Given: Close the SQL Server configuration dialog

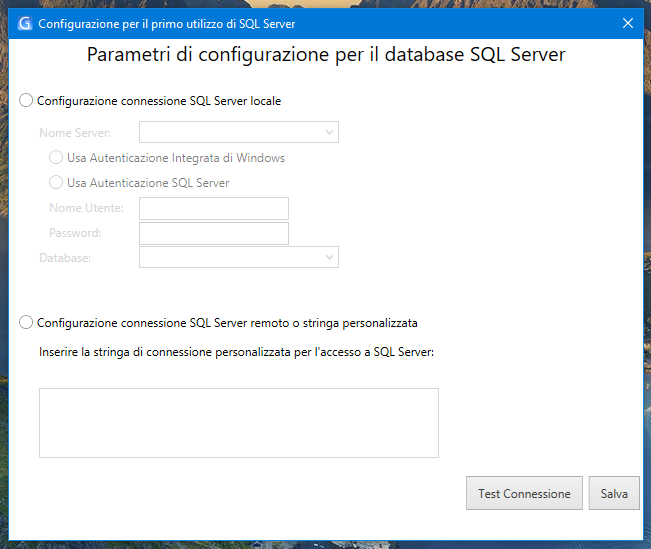Looking at the screenshot, I should coord(628,23).
